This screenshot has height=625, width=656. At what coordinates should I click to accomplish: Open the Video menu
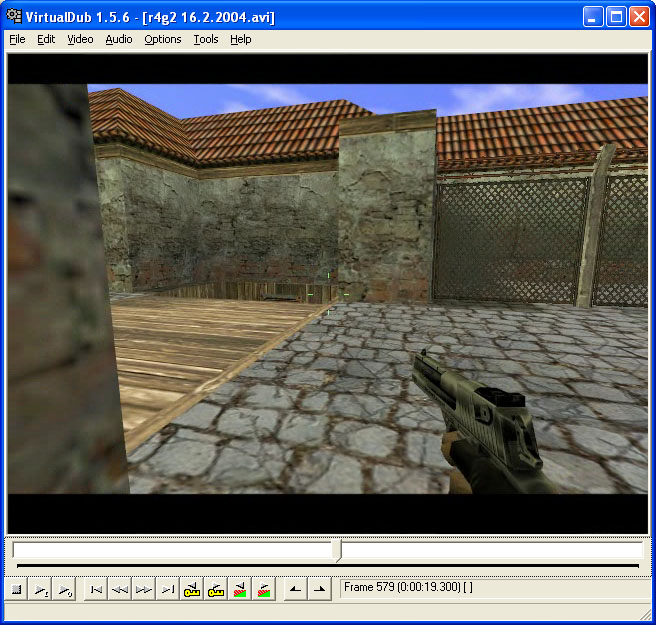[80, 39]
